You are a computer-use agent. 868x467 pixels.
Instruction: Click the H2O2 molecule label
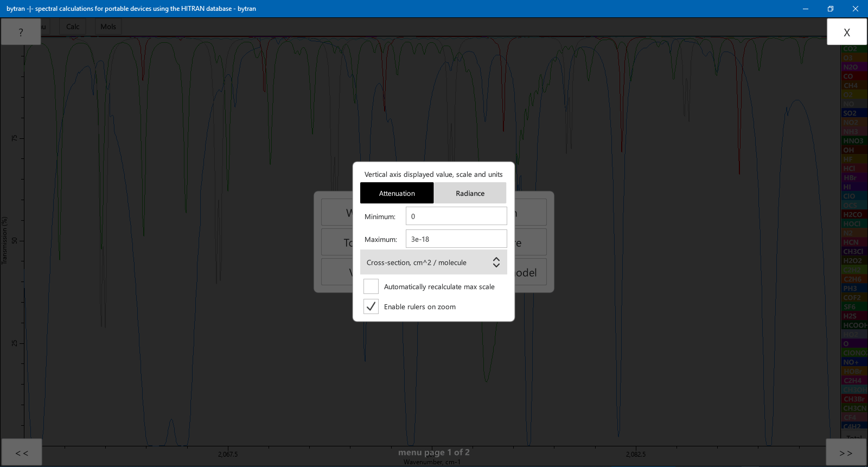click(854, 261)
